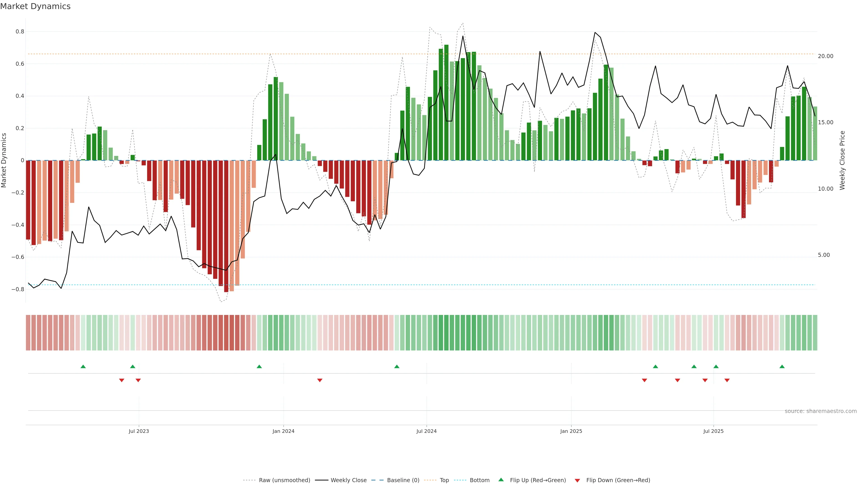Click the leftmost green Flip Up triangle marker
Screen dimensions: 868x488
point(83,366)
